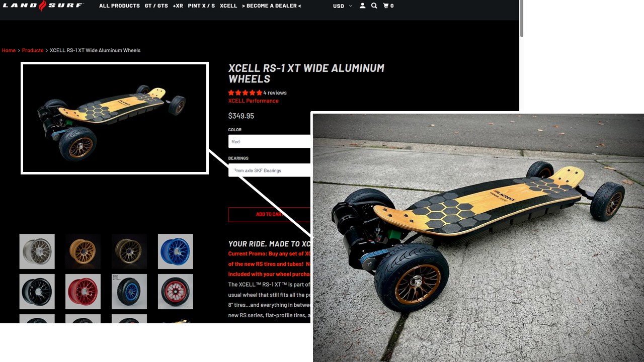The image size is (644, 362).
Task: Select the blue wheel with tire thumbnail
Action: (129, 292)
